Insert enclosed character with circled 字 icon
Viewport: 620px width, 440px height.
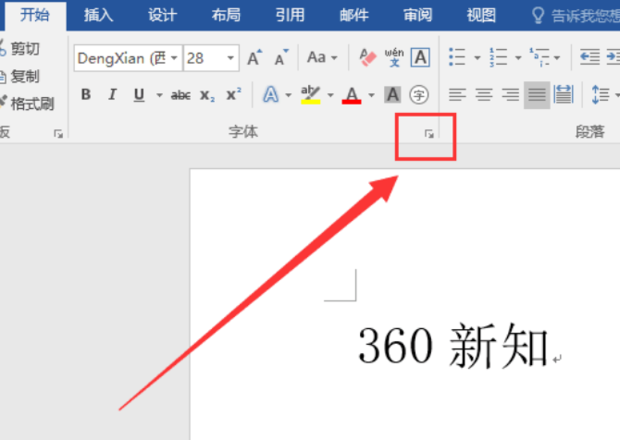pos(419,95)
